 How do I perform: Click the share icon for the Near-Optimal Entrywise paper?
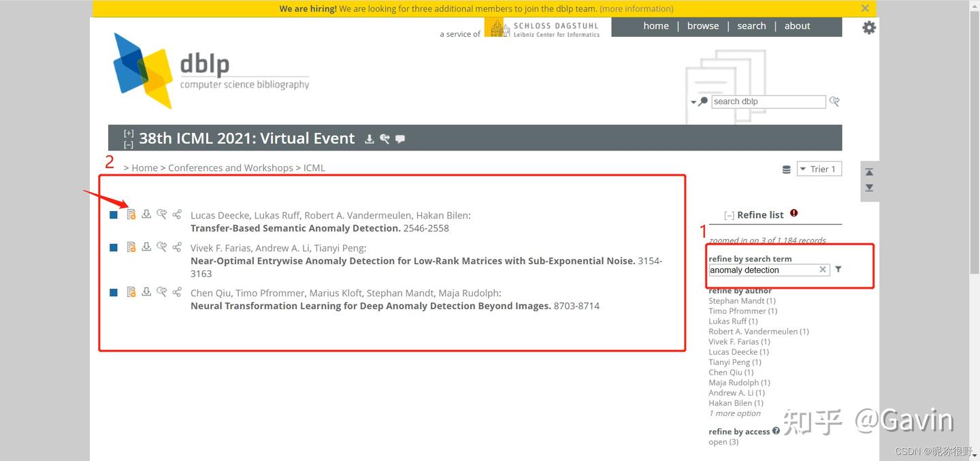click(x=177, y=247)
